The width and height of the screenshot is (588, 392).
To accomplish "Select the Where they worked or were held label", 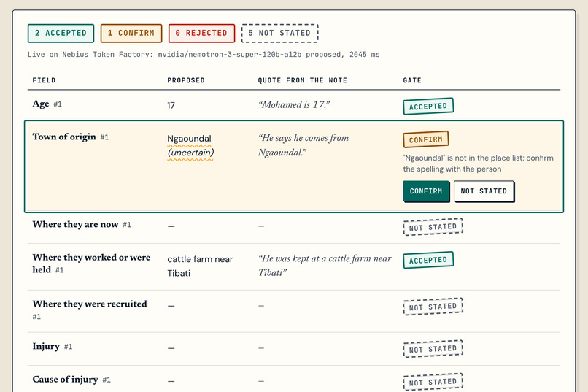I will pos(91,264).
